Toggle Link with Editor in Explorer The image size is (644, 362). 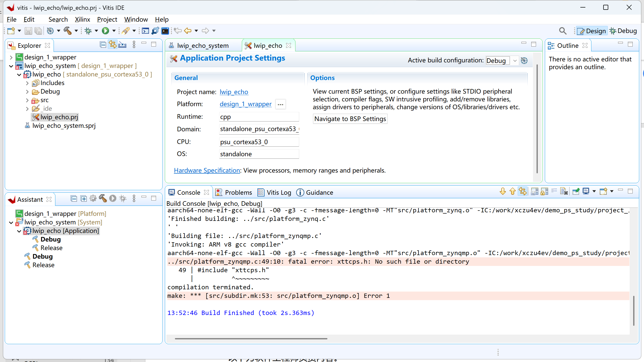tap(112, 45)
